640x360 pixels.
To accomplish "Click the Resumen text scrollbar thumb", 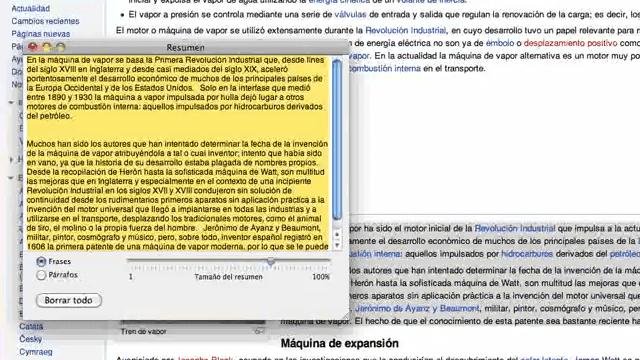I will (337, 139).
